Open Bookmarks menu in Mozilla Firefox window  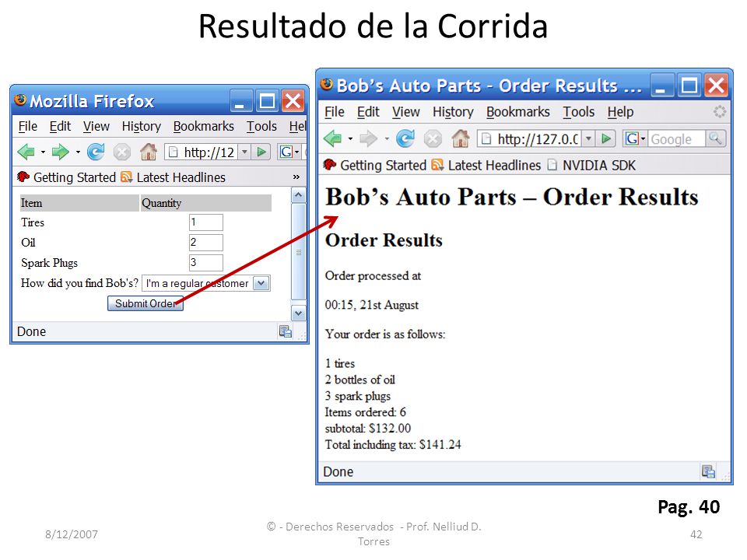(x=203, y=126)
